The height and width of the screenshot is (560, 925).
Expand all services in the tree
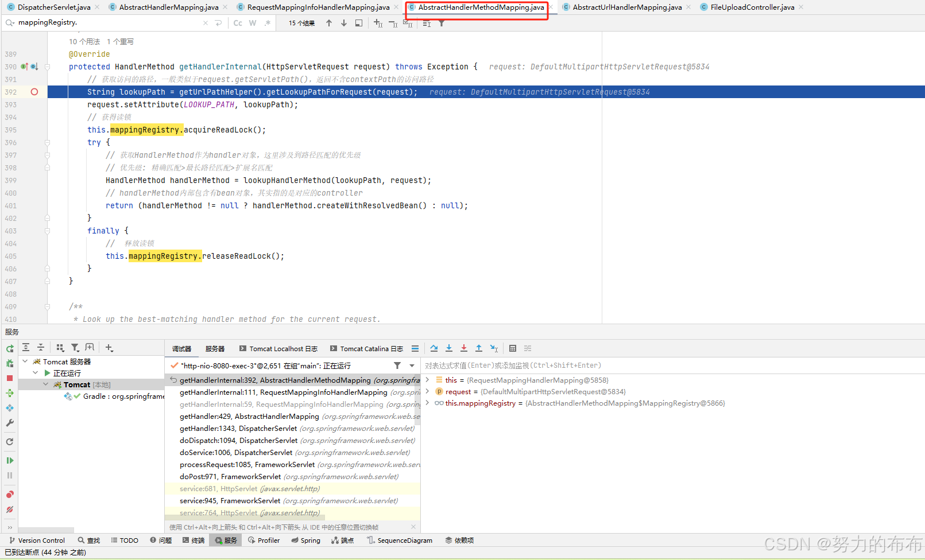[x=26, y=348]
